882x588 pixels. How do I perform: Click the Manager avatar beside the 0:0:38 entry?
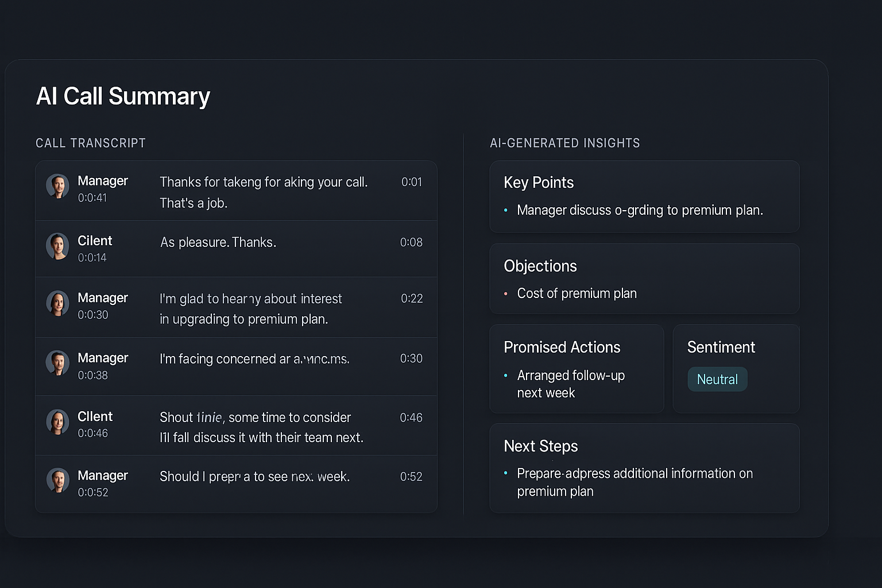tap(57, 363)
